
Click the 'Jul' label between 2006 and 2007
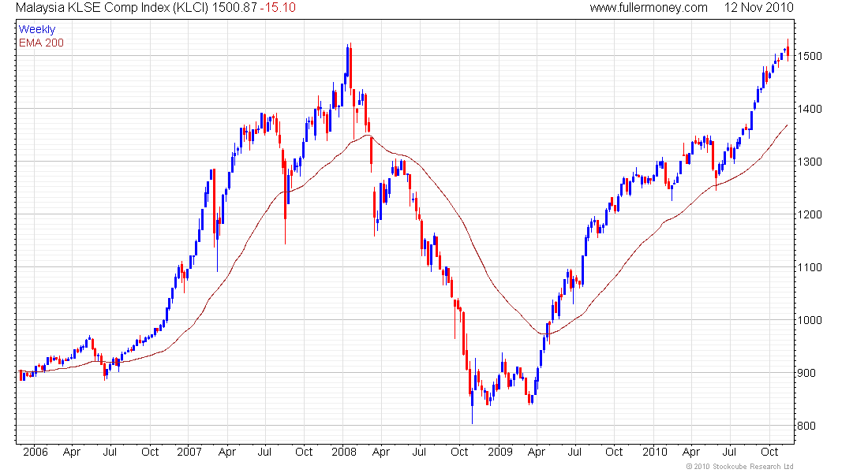point(110,452)
